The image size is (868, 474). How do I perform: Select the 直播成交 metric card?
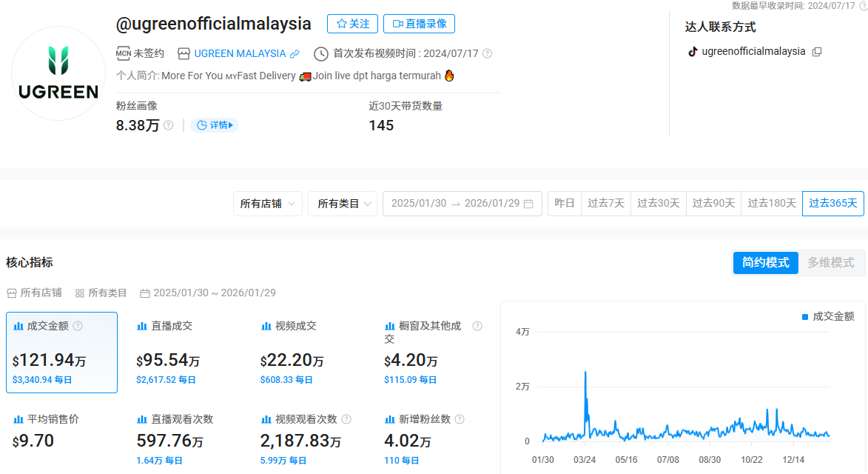(185, 353)
